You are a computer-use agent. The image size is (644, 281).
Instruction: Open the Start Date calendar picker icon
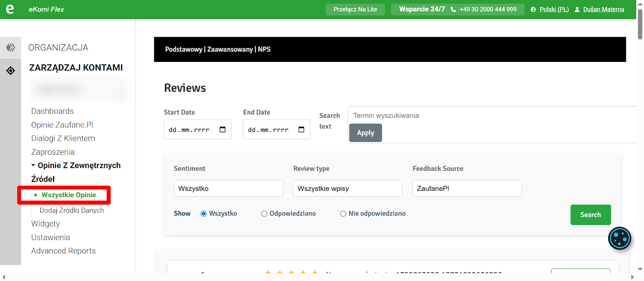coord(223,129)
